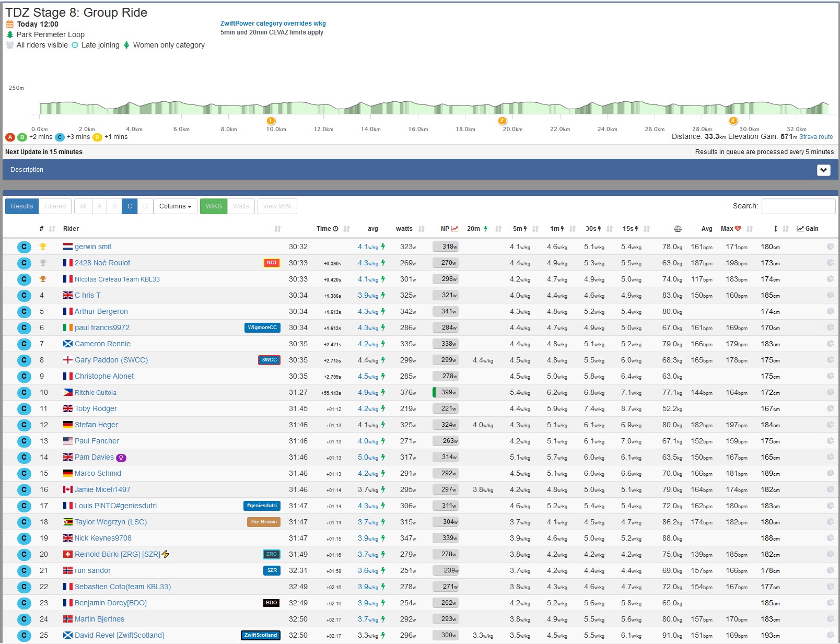Click the bronze trophy beside Nicolas Creteau
Screen dimensions: 840x644
click(x=43, y=279)
